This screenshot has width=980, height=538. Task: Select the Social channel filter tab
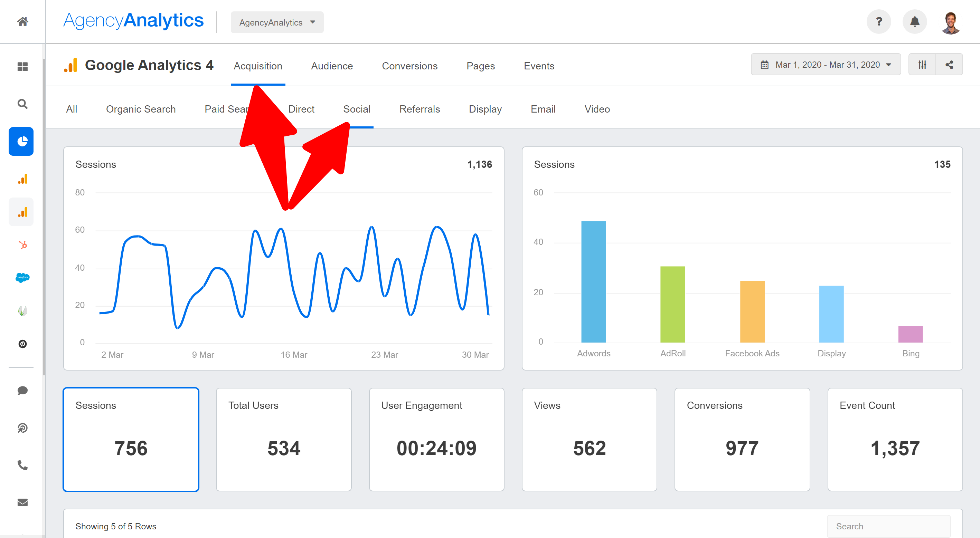[357, 109]
